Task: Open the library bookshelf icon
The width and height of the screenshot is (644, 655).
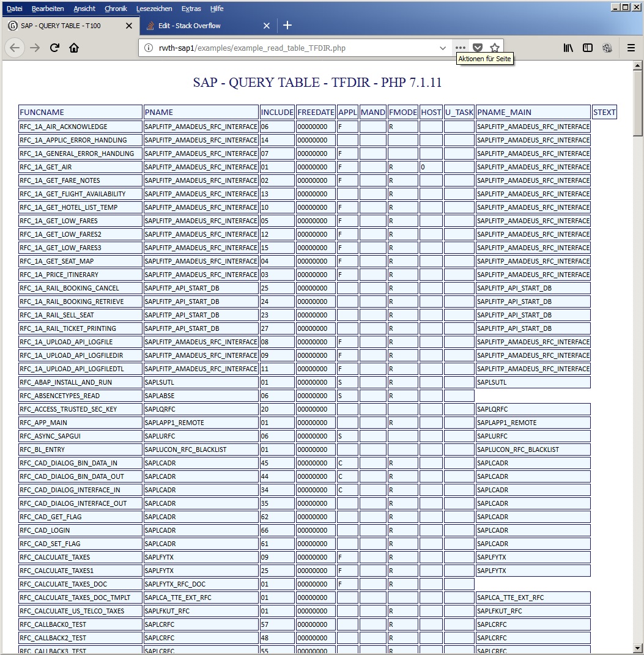Action: (x=568, y=48)
